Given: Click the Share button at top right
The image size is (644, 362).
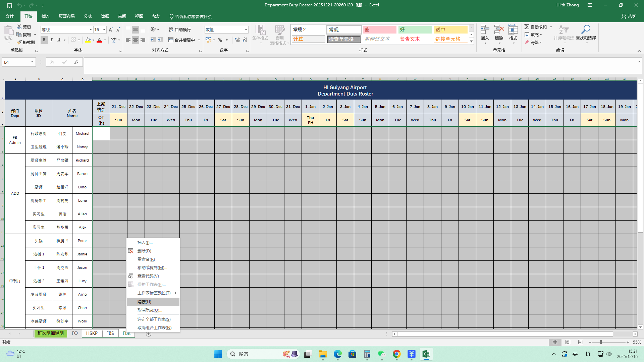Looking at the screenshot, I should tap(629, 16).
